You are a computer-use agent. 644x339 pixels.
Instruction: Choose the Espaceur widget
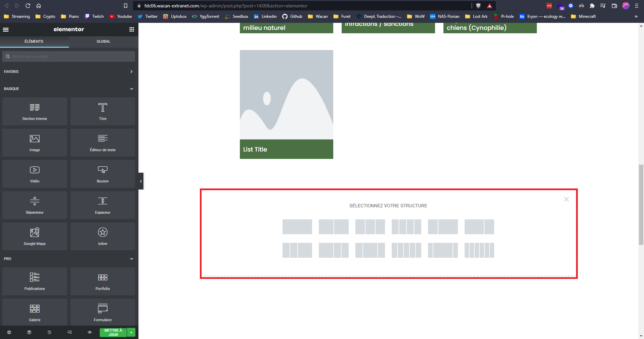click(x=102, y=205)
